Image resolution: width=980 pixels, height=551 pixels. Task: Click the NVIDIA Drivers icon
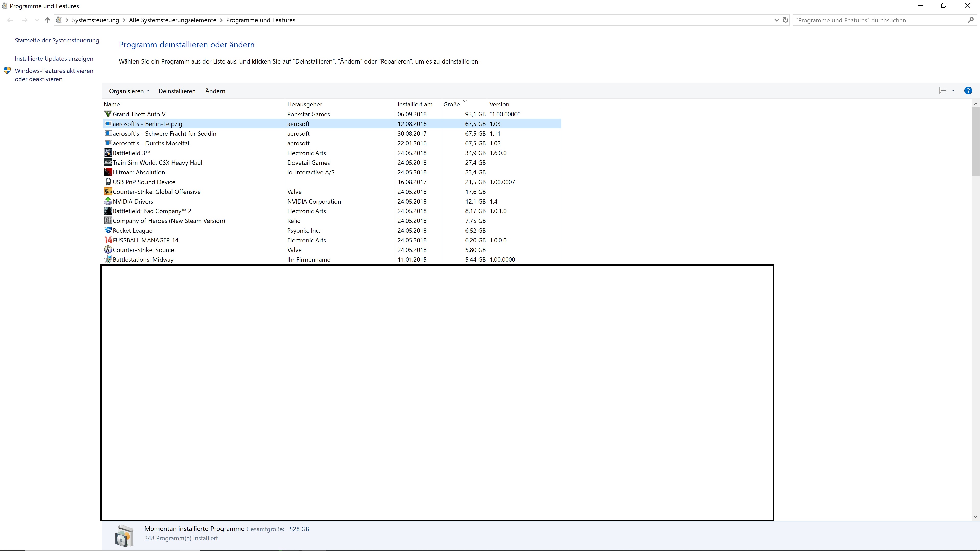tap(108, 202)
